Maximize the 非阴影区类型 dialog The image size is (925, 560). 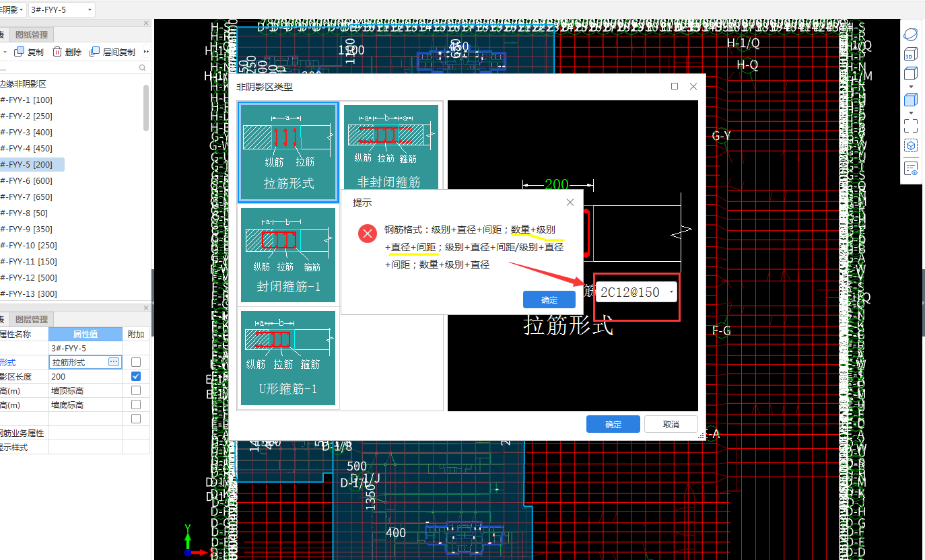(675, 86)
